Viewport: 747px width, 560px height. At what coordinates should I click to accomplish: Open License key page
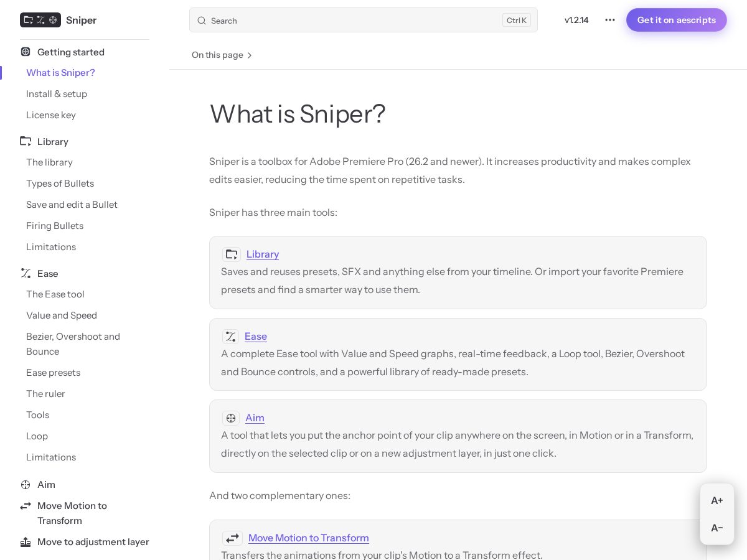click(51, 114)
